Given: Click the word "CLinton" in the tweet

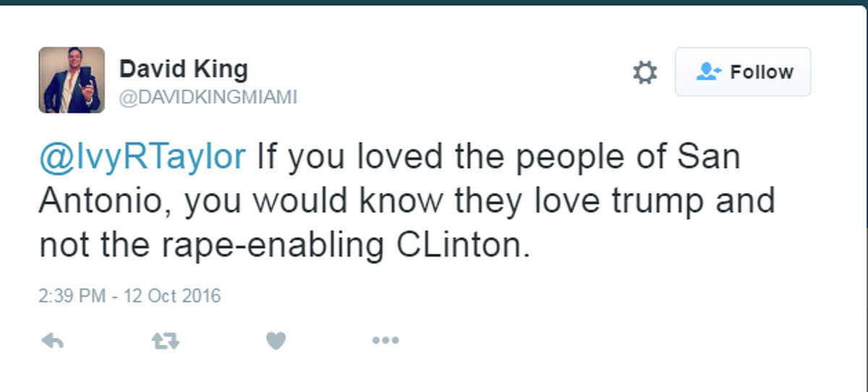Looking at the screenshot, I should point(459,246).
